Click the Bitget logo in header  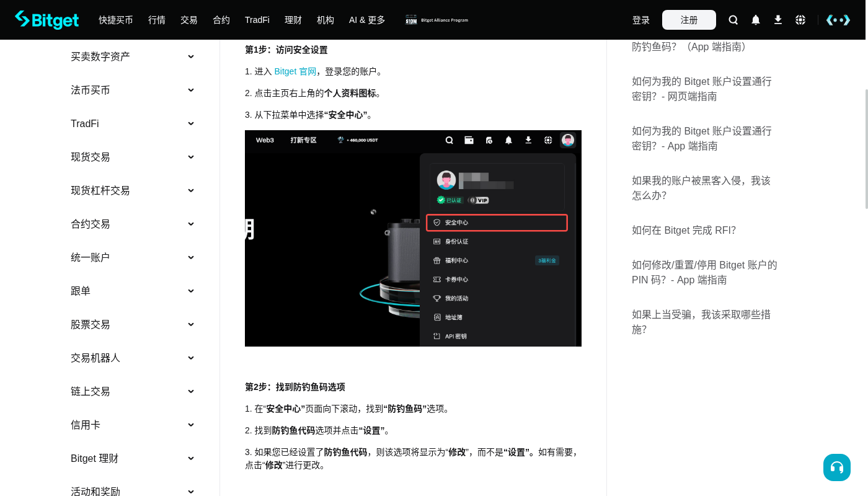(47, 20)
